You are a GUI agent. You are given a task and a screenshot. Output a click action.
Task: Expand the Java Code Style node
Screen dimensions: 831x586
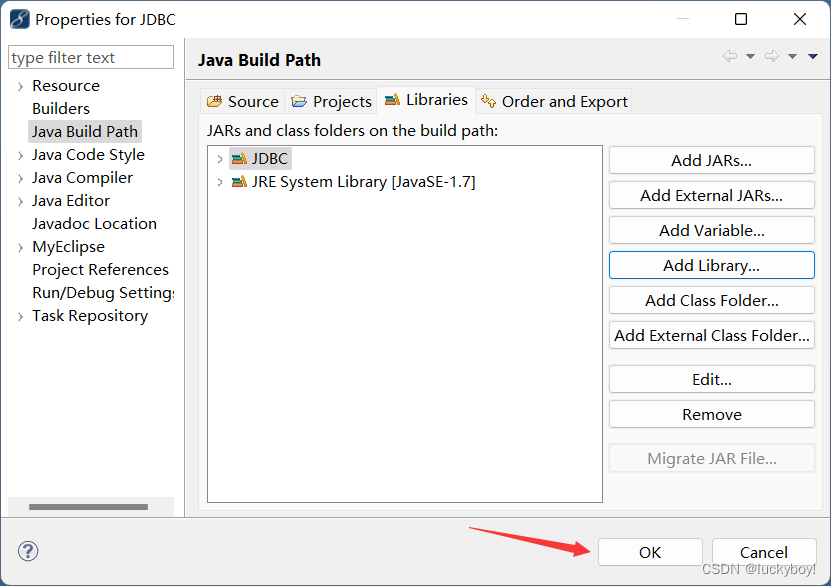click(20, 155)
